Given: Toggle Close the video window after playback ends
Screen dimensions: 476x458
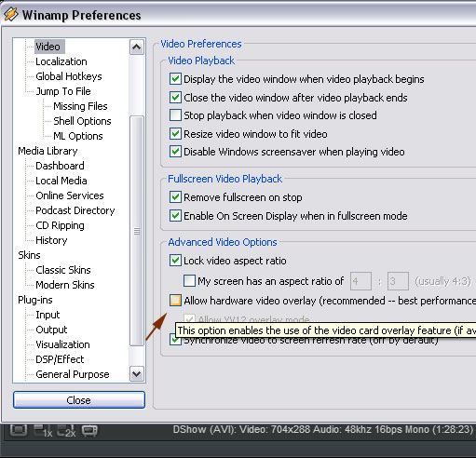Looking at the screenshot, I should tap(175, 97).
